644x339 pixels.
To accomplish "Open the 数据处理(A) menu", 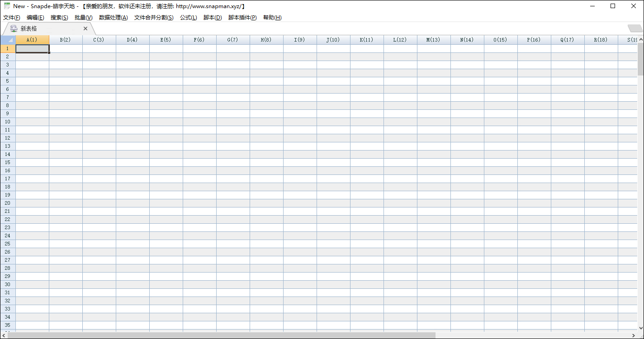I will click(113, 18).
